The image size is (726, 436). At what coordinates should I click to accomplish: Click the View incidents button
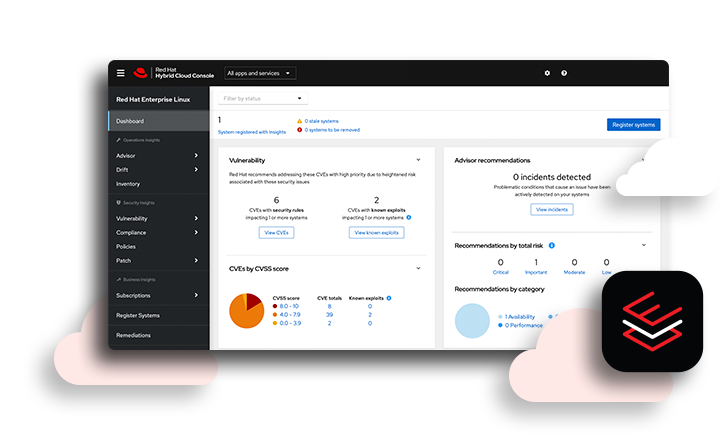pyautogui.click(x=552, y=210)
